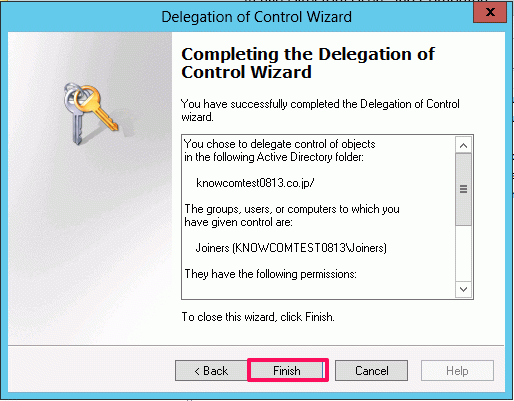Select the Joiners (KNOWCOMTEST0813\Joiners) line
The height and width of the screenshot is (401, 514).
tap(291, 248)
